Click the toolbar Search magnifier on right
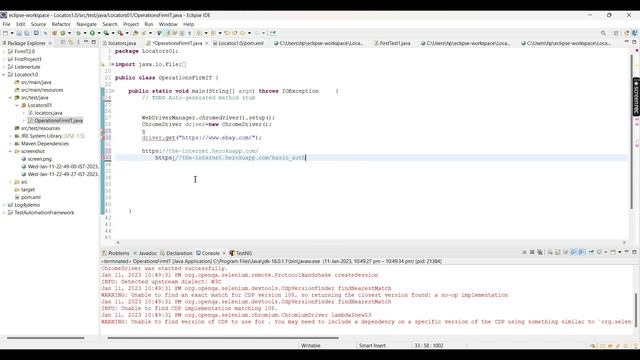Screen dimensions: 640x360 point(603,33)
